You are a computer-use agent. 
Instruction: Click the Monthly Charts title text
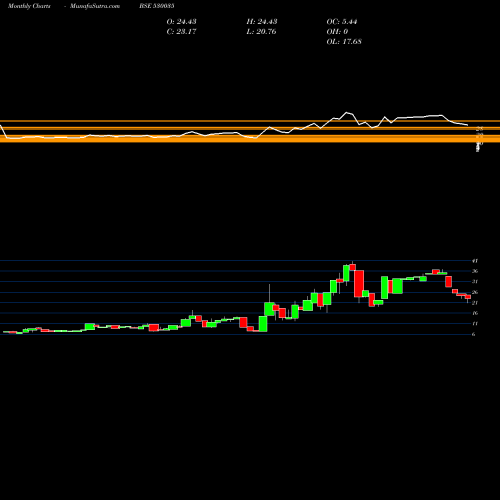coord(29,6)
